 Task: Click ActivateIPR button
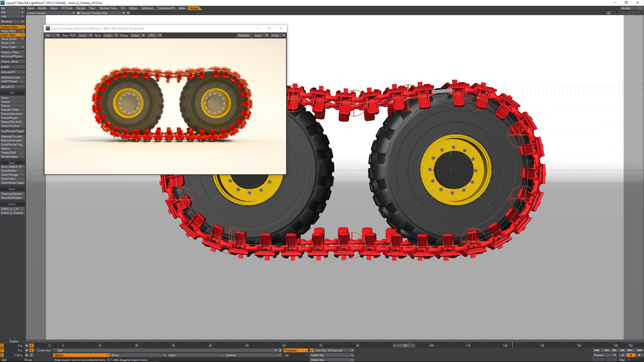(x=12, y=72)
